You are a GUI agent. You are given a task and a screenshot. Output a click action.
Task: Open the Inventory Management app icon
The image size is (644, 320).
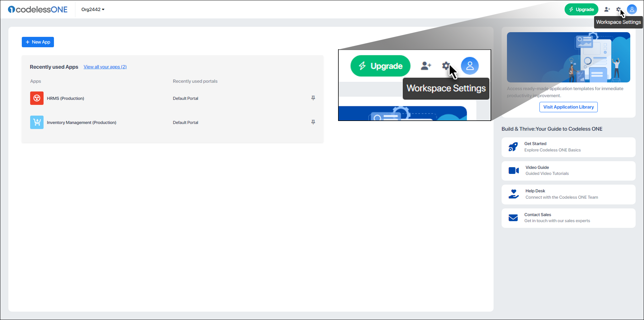(37, 122)
